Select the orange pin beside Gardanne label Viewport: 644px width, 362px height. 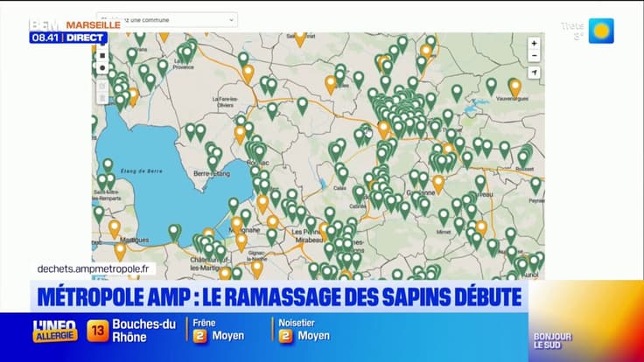pyautogui.click(x=438, y=184)
